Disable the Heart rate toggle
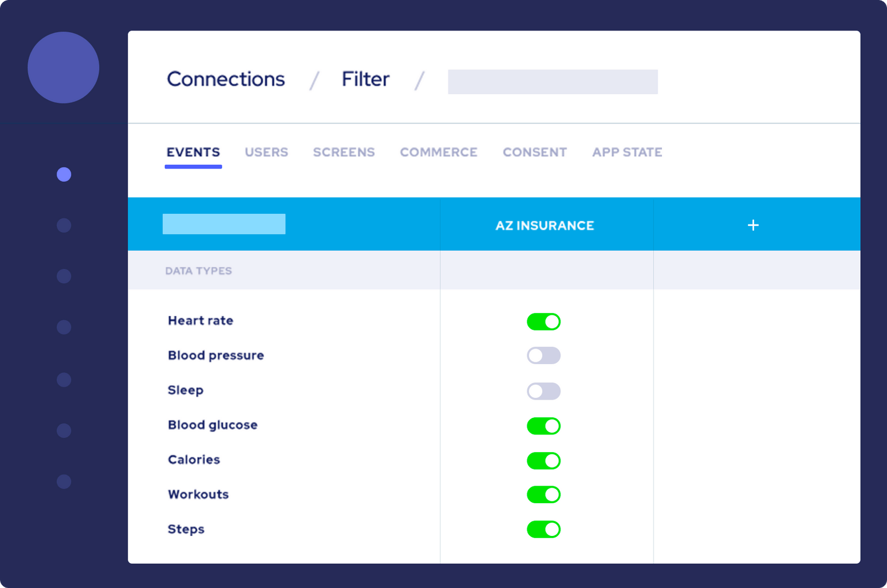This screenshot has width=887, height=588. coord(543,321)
